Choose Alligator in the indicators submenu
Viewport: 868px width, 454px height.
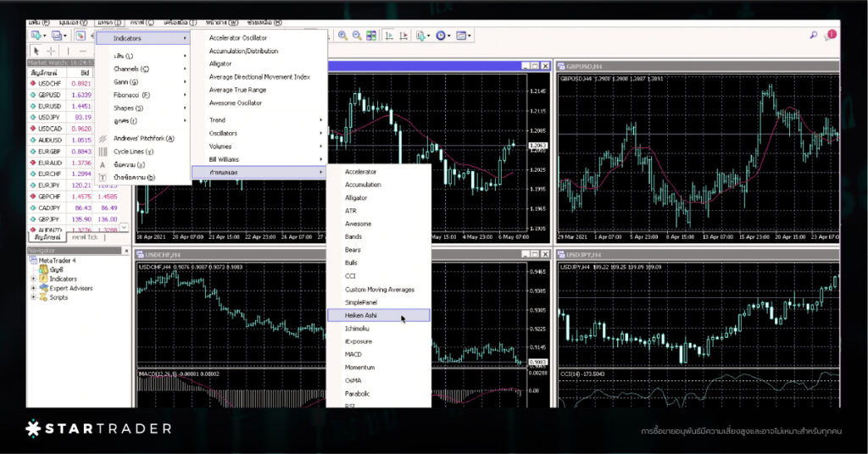coord(259,64)
